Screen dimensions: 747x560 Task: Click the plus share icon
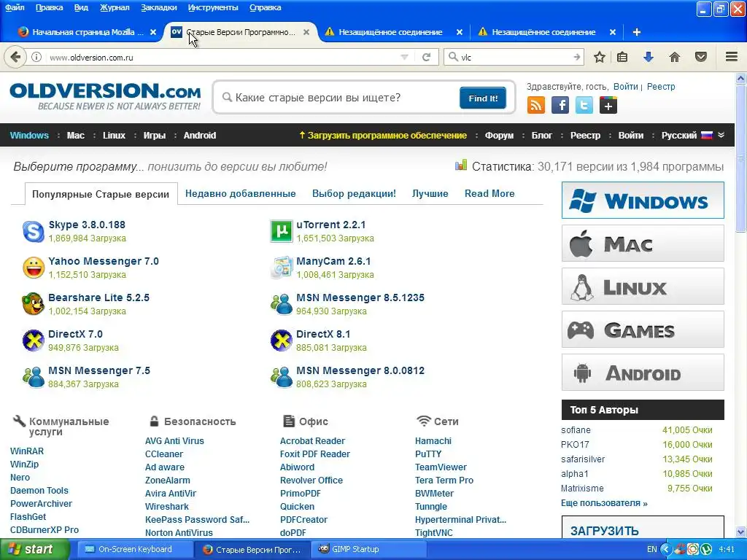pyautogui.click(x=608, y=105)
